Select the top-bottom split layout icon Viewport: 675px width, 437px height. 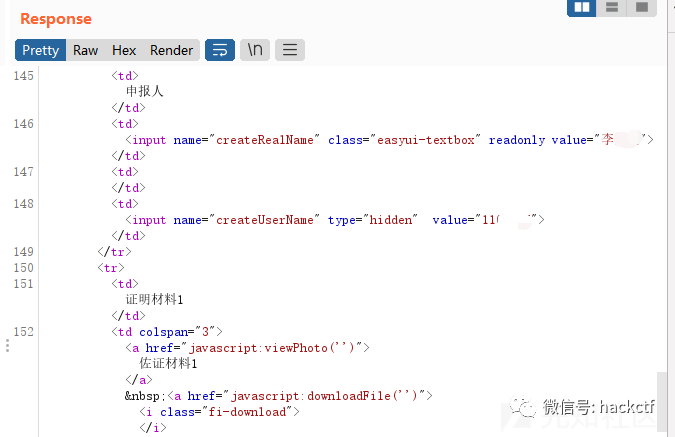coord(611,8)
